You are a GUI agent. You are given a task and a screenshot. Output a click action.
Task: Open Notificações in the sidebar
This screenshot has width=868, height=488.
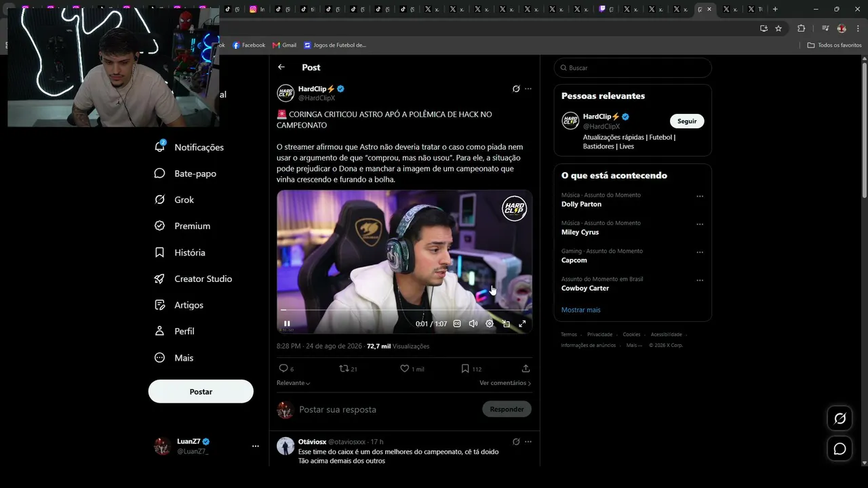coord(190,147)
